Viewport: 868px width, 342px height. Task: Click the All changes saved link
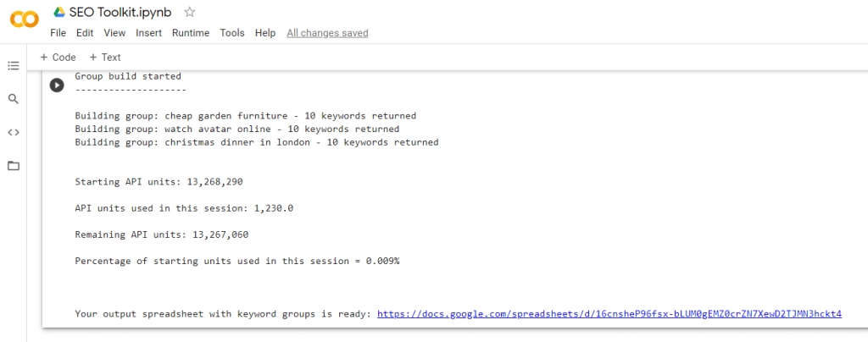coord(327,33)
